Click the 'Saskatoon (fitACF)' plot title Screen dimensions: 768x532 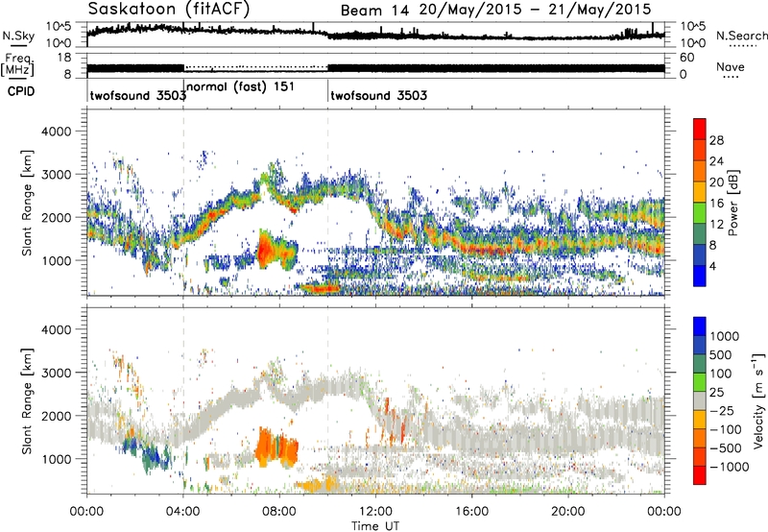[x=169, y=9]
